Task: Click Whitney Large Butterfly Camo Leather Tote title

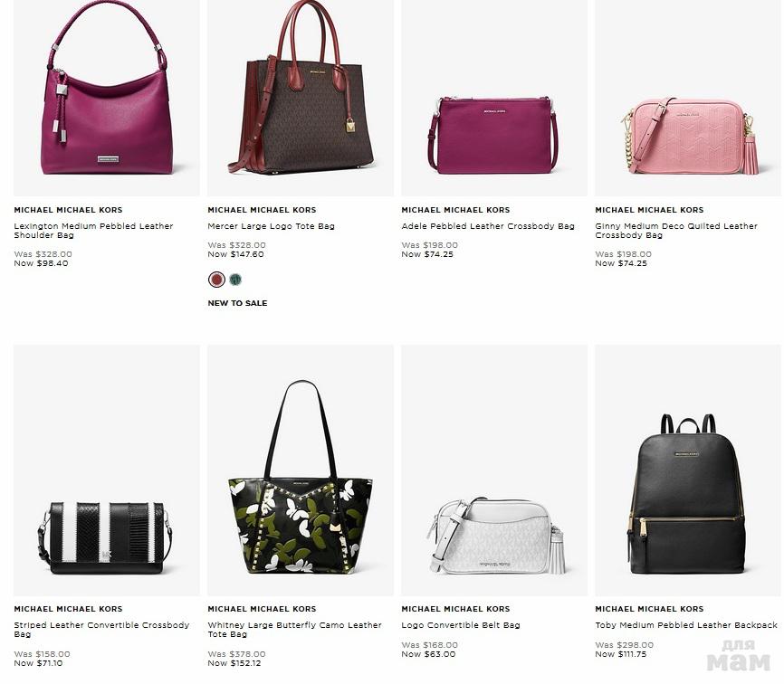Action: [x=294, y=630]
